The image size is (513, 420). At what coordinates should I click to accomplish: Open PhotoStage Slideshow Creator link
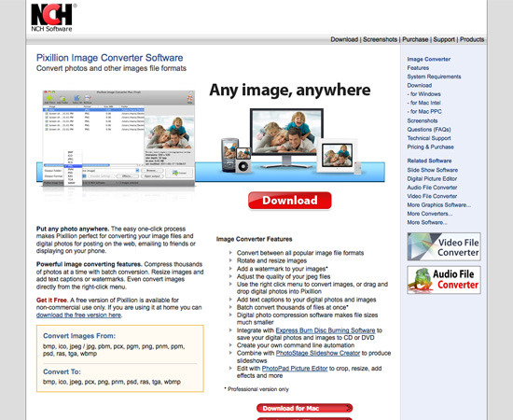[x=318, y=353]
